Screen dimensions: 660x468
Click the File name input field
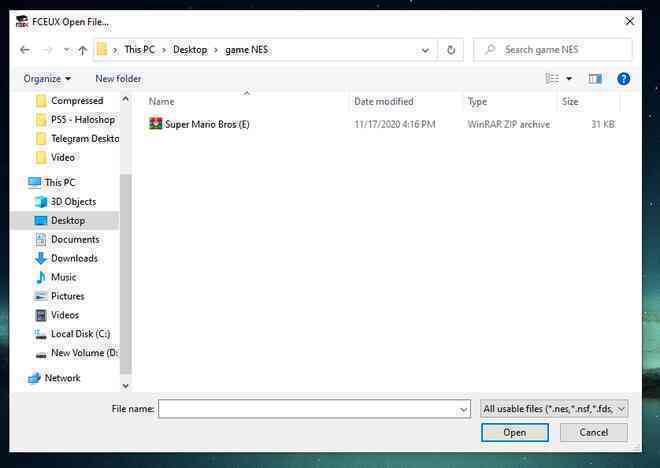point(314,409)
